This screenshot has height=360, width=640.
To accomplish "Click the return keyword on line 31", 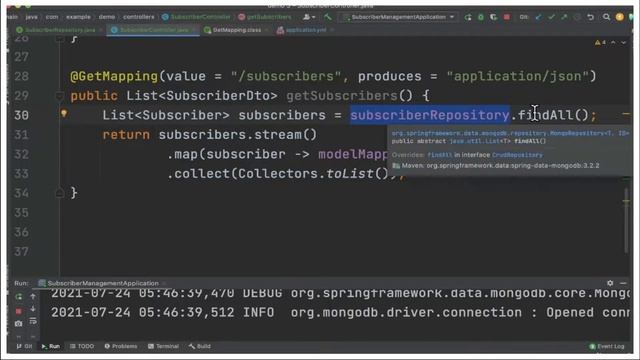I will [x=126, y=135].
